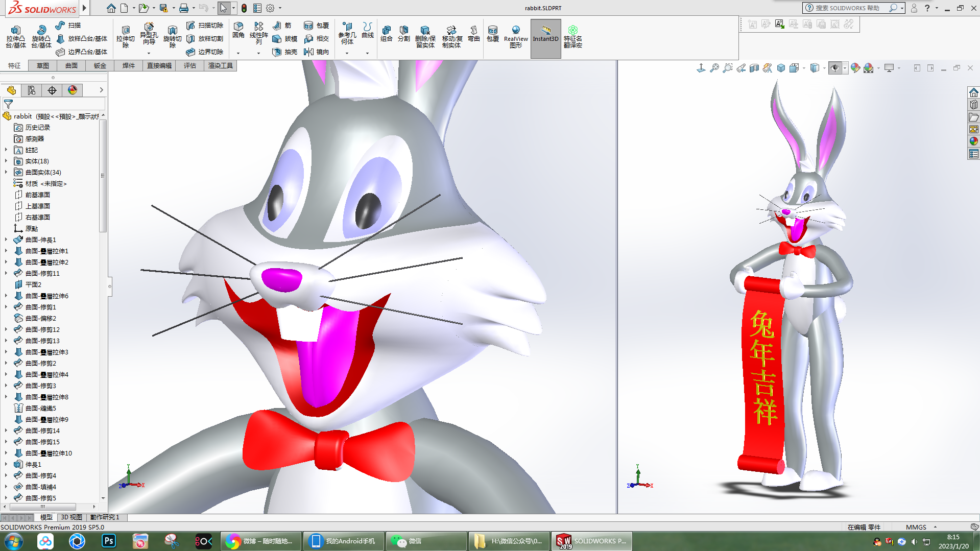Screen dimensions: 980x551
Task: Click the 放样凸台/基体 loft tool
Action: (x=82, y=38)
